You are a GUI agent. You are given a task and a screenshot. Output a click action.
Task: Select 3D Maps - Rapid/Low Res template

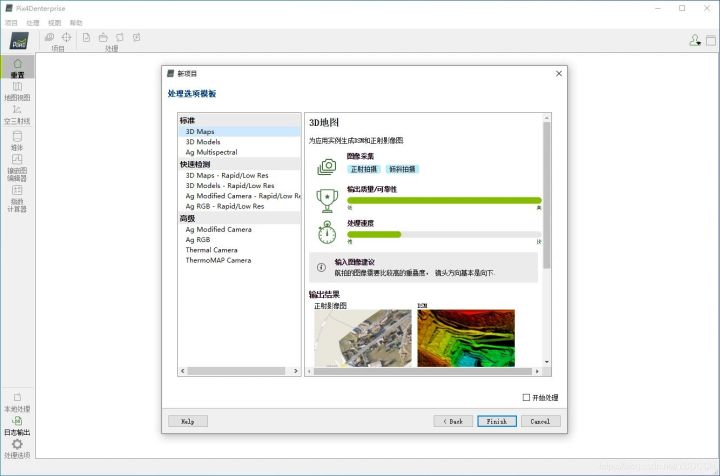239,175
